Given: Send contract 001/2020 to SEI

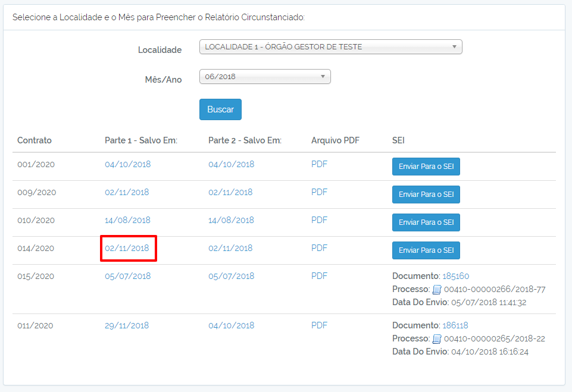Looking at the screenshot, I should point(426,167).
